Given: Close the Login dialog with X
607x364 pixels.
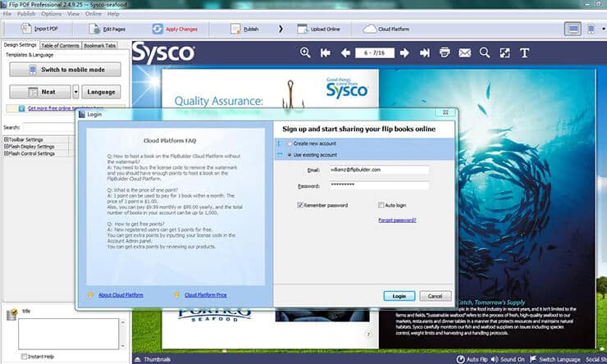Looking at the screenshot, I should [x=445, y=112].
